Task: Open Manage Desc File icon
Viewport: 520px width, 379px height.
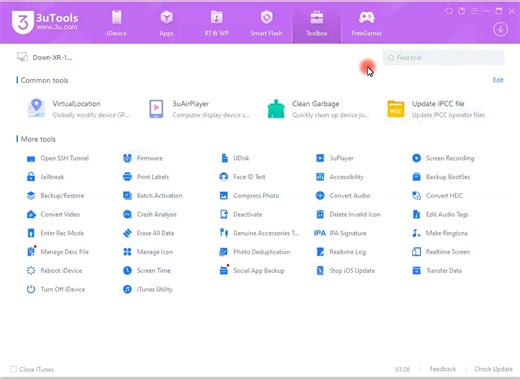Action: (31, 252)
